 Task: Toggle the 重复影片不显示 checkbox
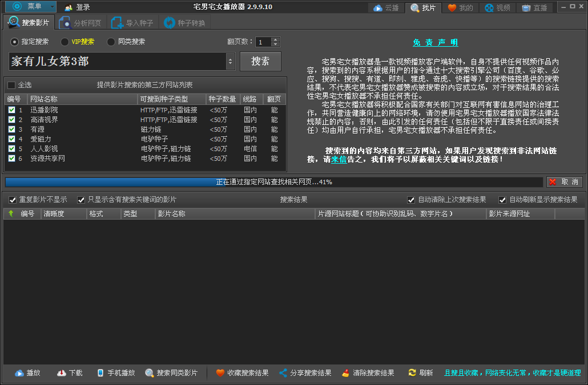(13, 200)
